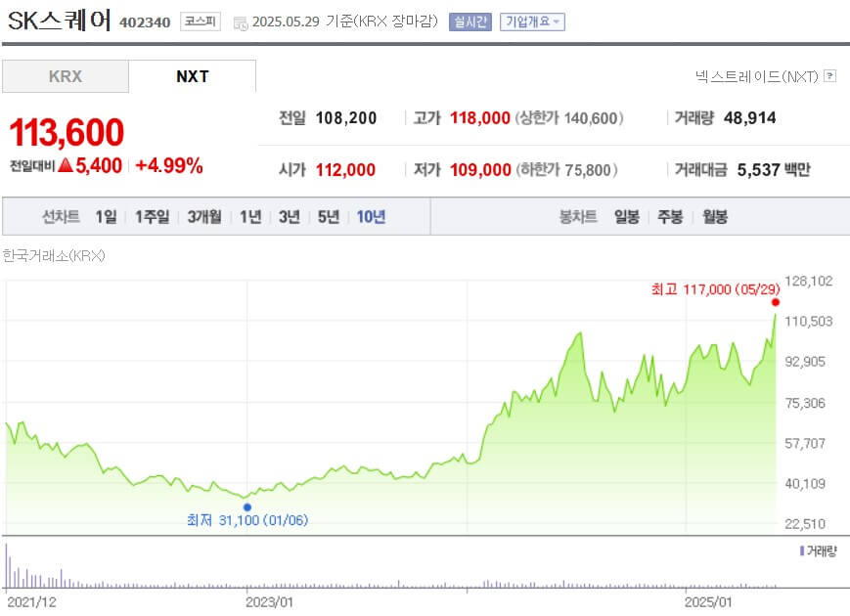Select 주봉 weekly candle chart

pyautogui.click(x=668, y=217)
